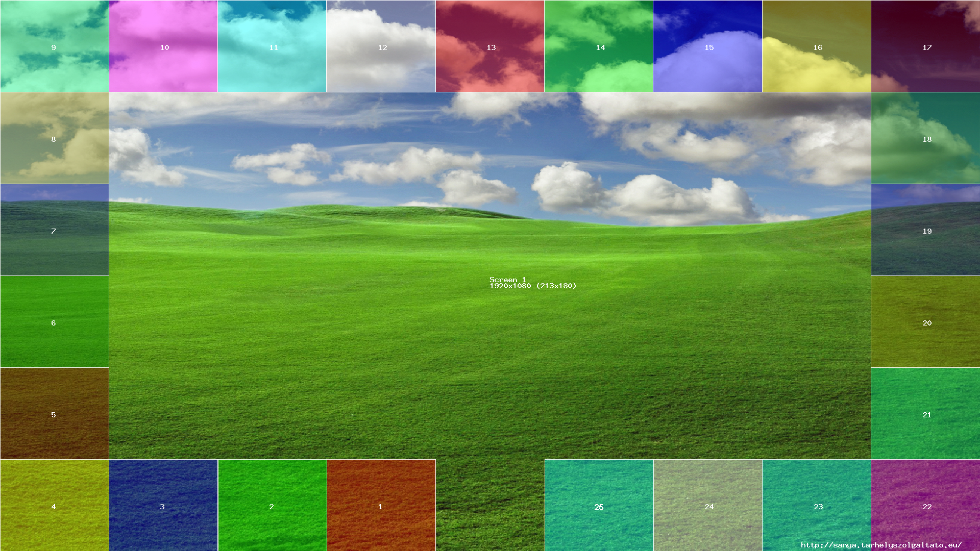Select the pale gray-green zone 24
980x551 pixels.
tap(708, 506)
